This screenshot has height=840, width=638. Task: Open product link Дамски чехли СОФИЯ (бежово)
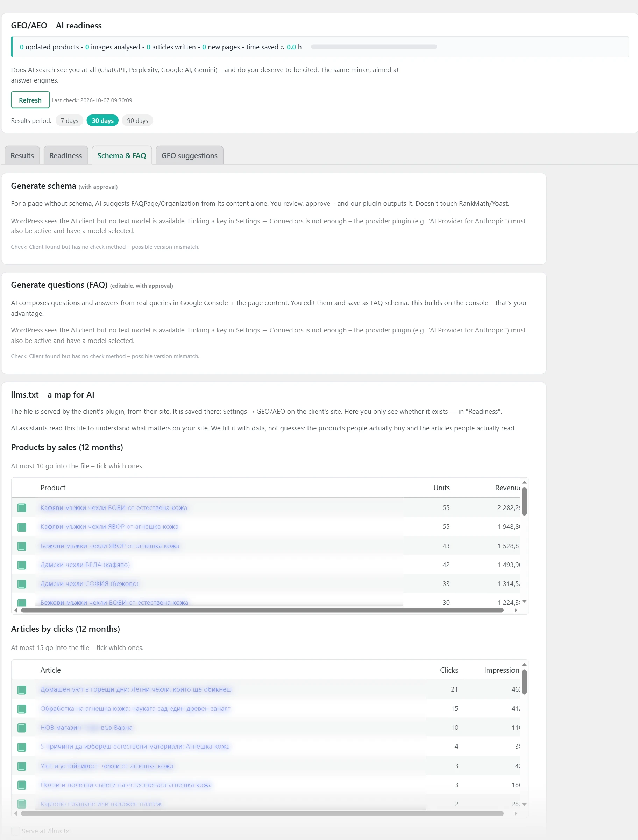tap(89, 584)
